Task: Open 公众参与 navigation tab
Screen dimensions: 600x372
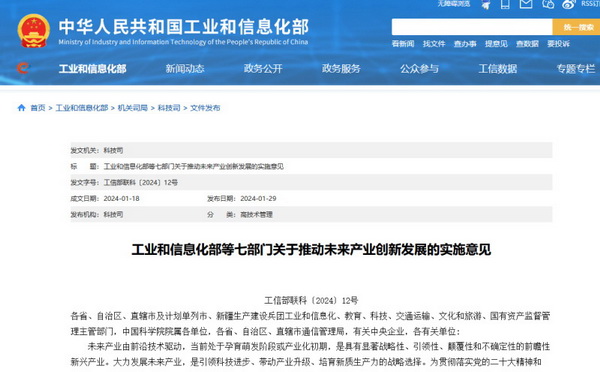Action: pos(419,69)
